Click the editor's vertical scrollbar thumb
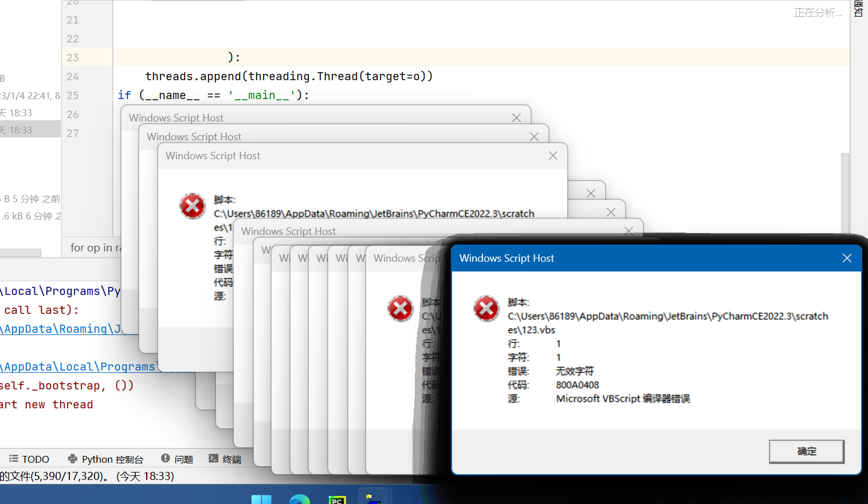 [x=845, y=193]
